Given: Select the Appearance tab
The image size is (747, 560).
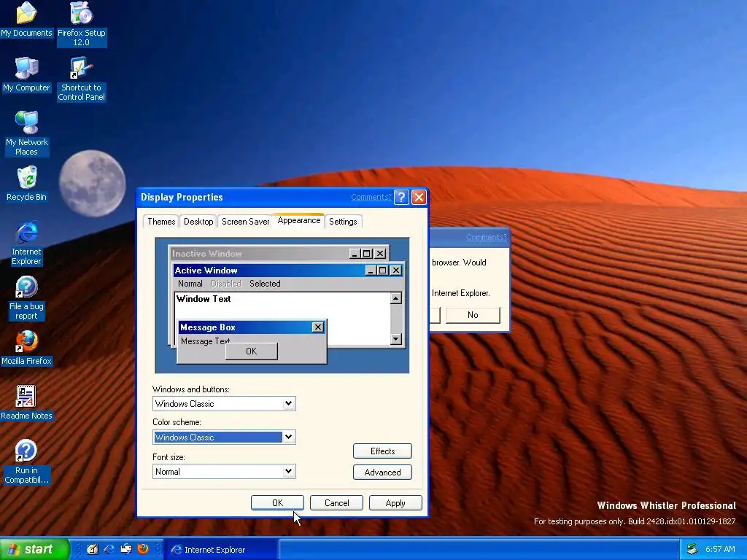Looking at the screenshot, I should point(298,220).
